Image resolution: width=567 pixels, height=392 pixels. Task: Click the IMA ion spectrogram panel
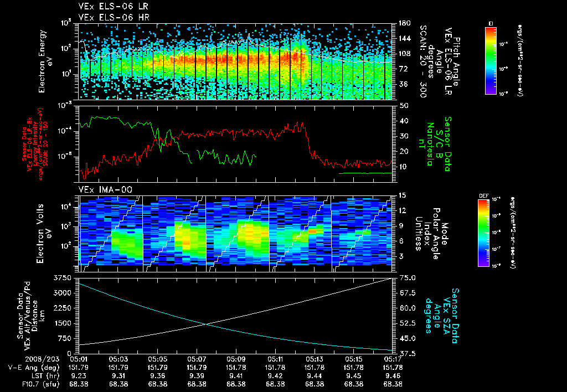tap(235, 234)
